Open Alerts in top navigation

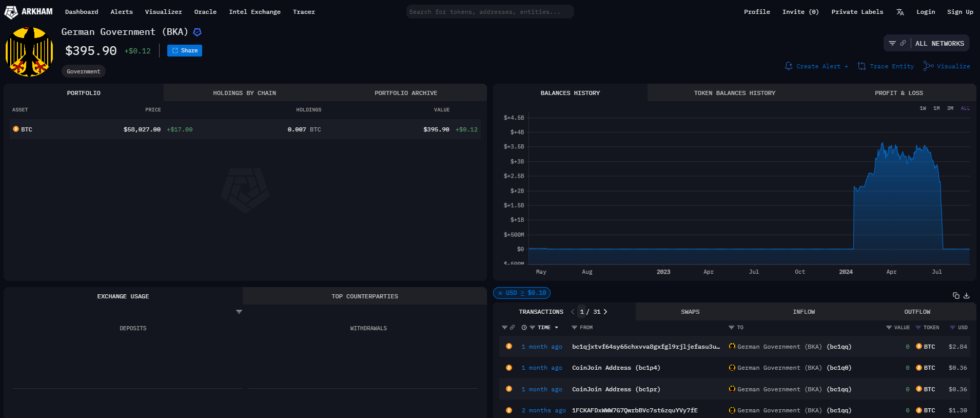click(122, 12)
